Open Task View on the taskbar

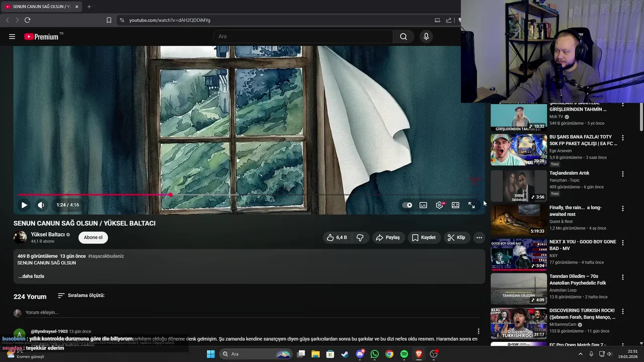(301, 354)
